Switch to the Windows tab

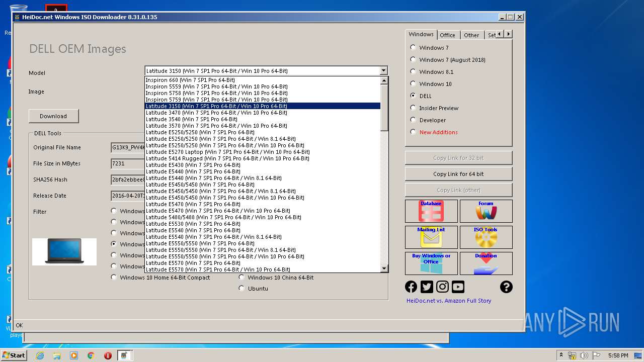point(421,34)
